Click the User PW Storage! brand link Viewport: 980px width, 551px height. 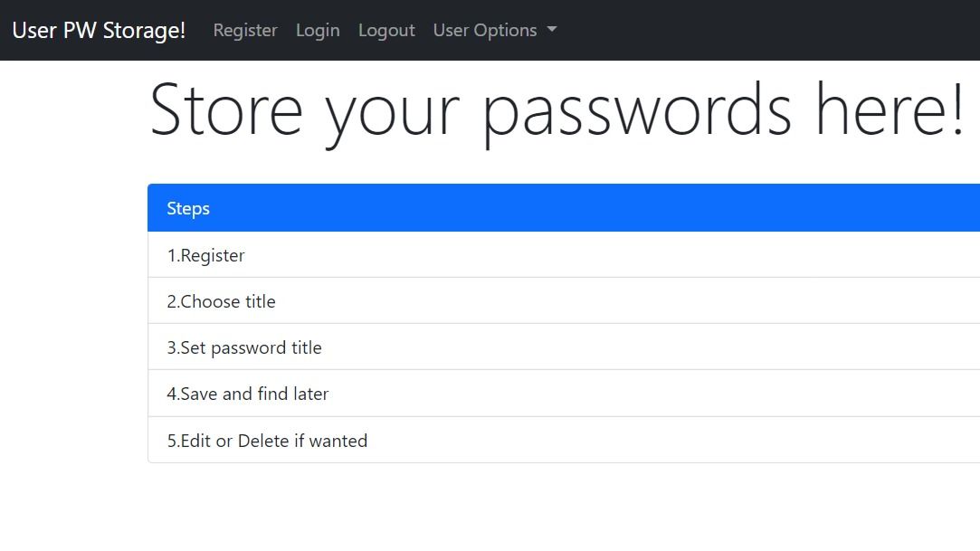tap(98, 30)
